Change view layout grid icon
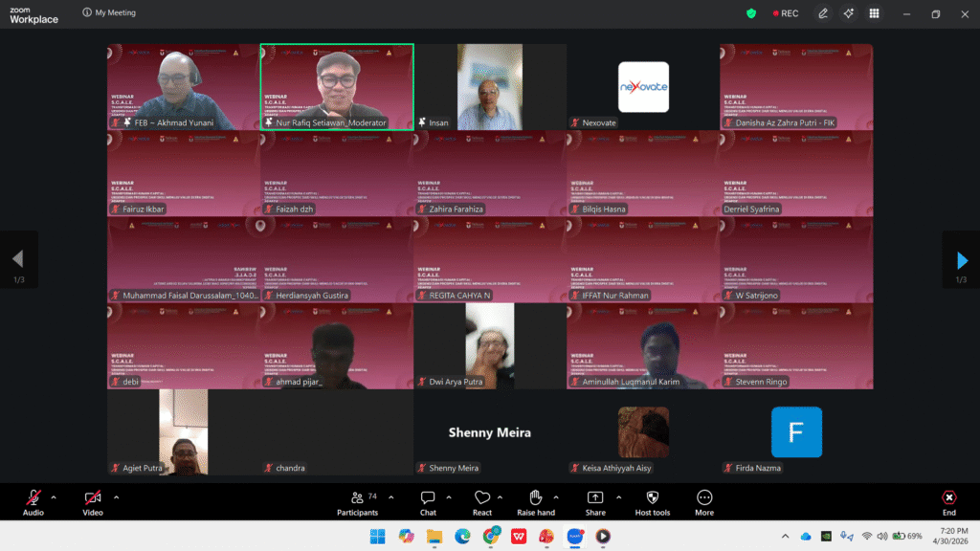The height and width of the screenshot is (551, 980). (875, 13)
